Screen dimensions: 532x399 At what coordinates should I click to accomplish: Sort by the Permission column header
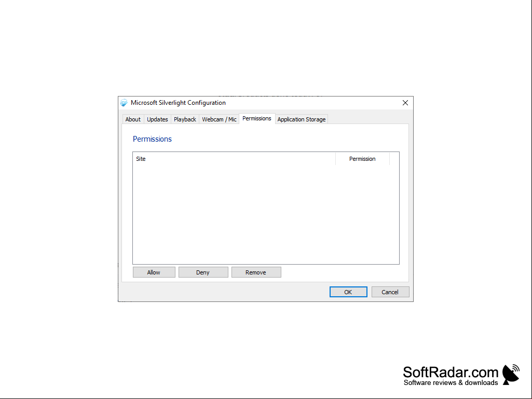(362, 159)
